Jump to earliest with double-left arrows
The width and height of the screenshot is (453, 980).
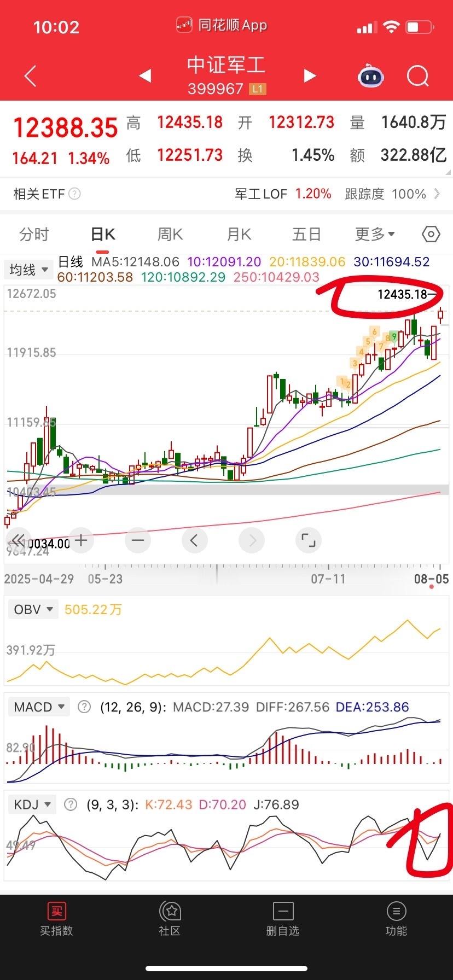18,541
